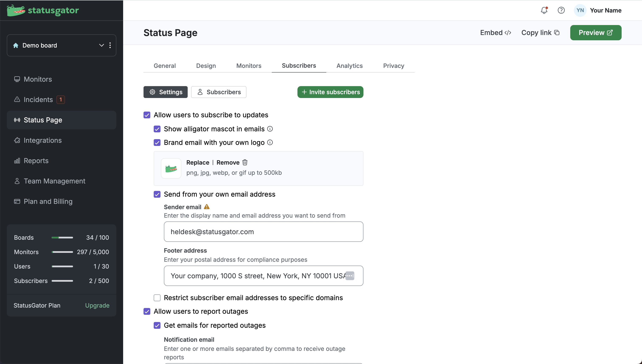Click info icon beside alligator mascot option

click(x=270, y=129)
